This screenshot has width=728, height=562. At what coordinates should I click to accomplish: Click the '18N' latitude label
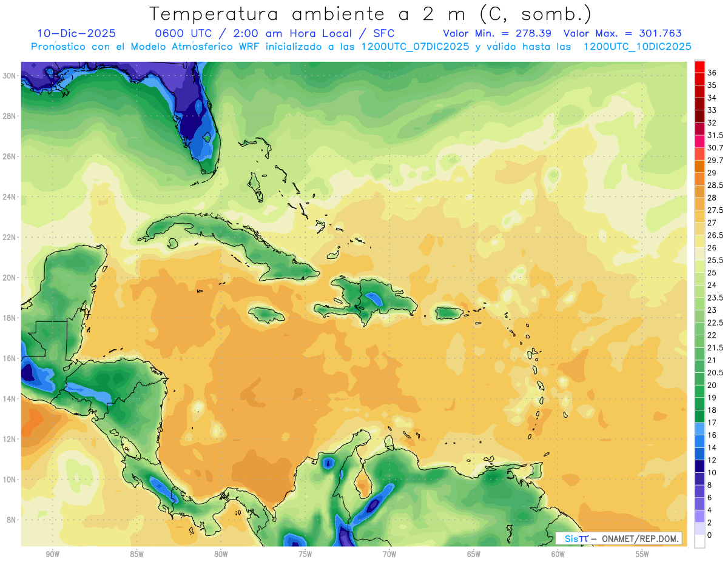click(9, 318)
